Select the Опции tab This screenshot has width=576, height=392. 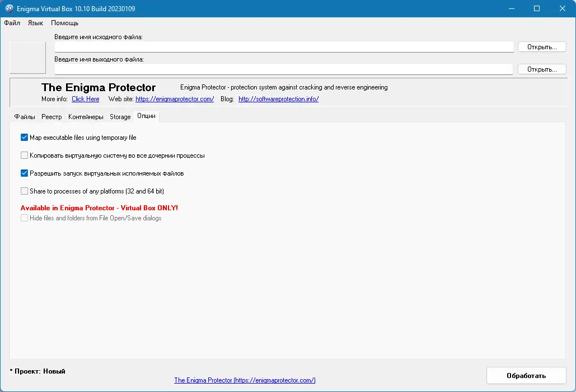click(x=146, y=116)
